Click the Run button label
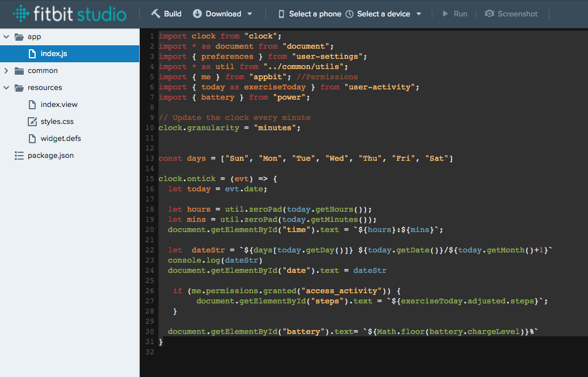The height and width of the screenshot is (377, 588). [x=461, y=14]
